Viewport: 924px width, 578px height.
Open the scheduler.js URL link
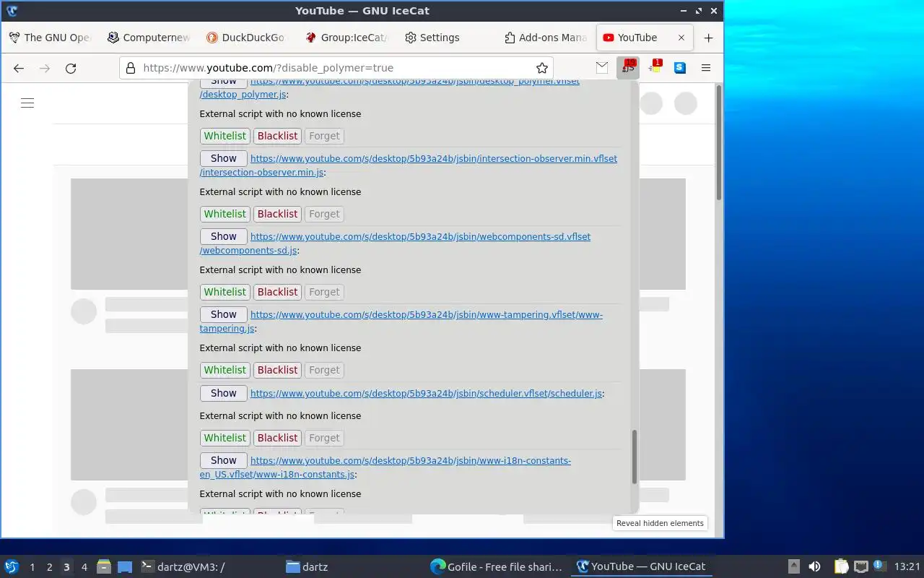tap(426, 394)
